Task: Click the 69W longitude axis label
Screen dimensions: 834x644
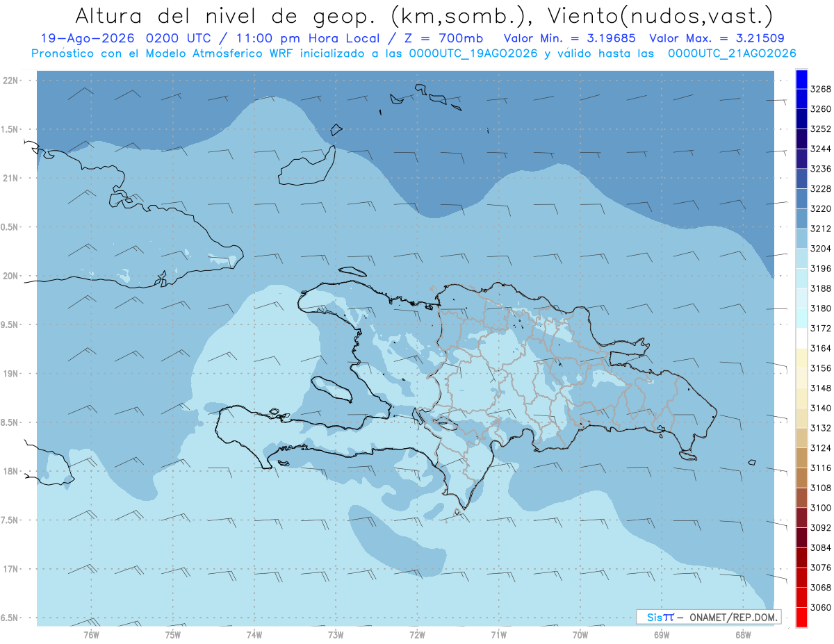Action: (662, 634)
